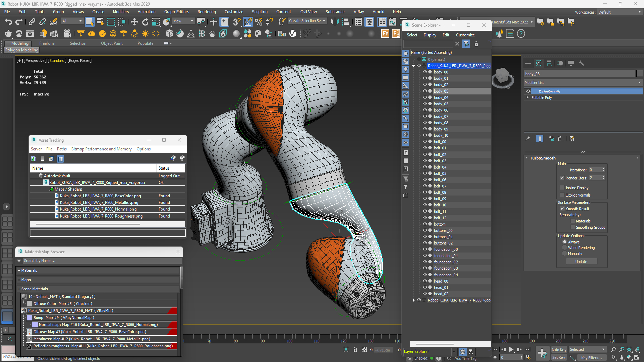The image size is (644, 362).
Task: Open the Create tab (plus icon) in command panel
Action: [528, 63]
